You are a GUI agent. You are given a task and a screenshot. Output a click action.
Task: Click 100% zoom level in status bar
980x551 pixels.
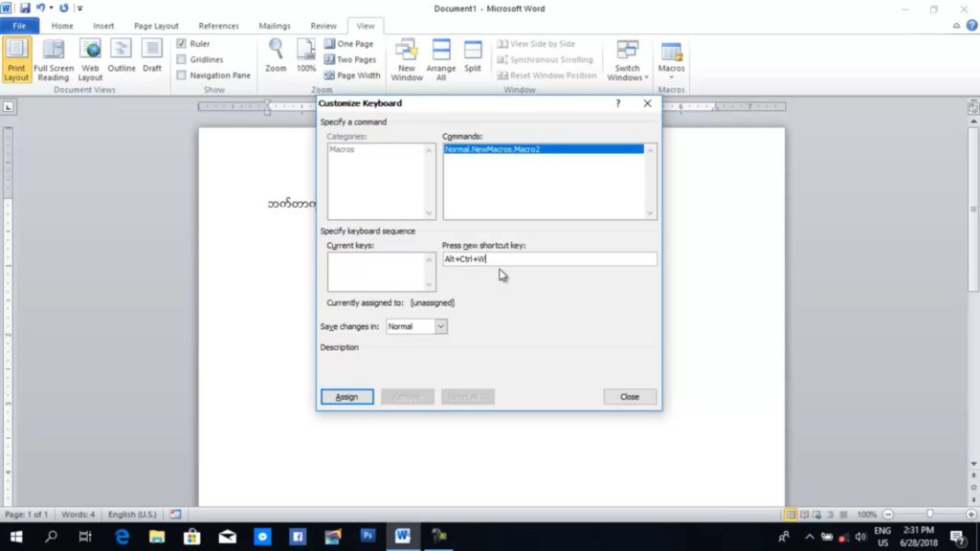click(867, 514)
